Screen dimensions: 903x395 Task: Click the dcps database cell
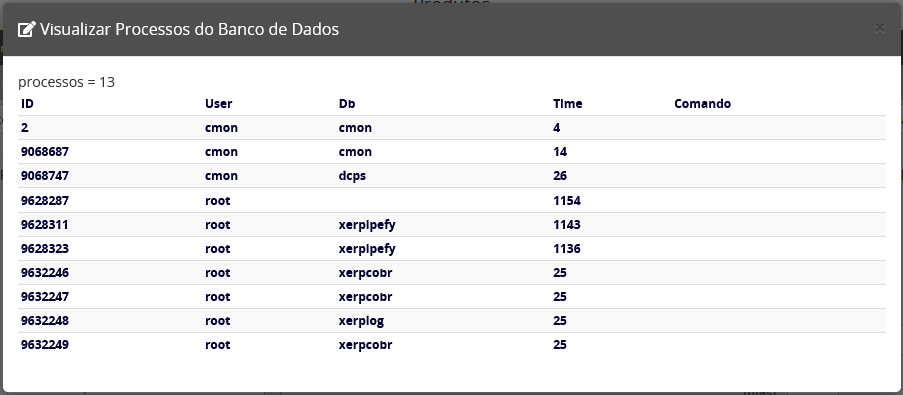pyautogui.click(x=352, y=176)
